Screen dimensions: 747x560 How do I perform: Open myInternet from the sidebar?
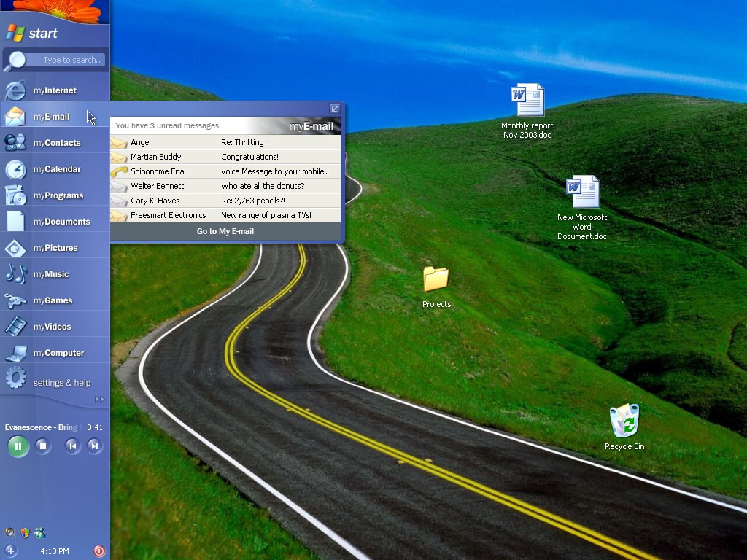[55, 90]
